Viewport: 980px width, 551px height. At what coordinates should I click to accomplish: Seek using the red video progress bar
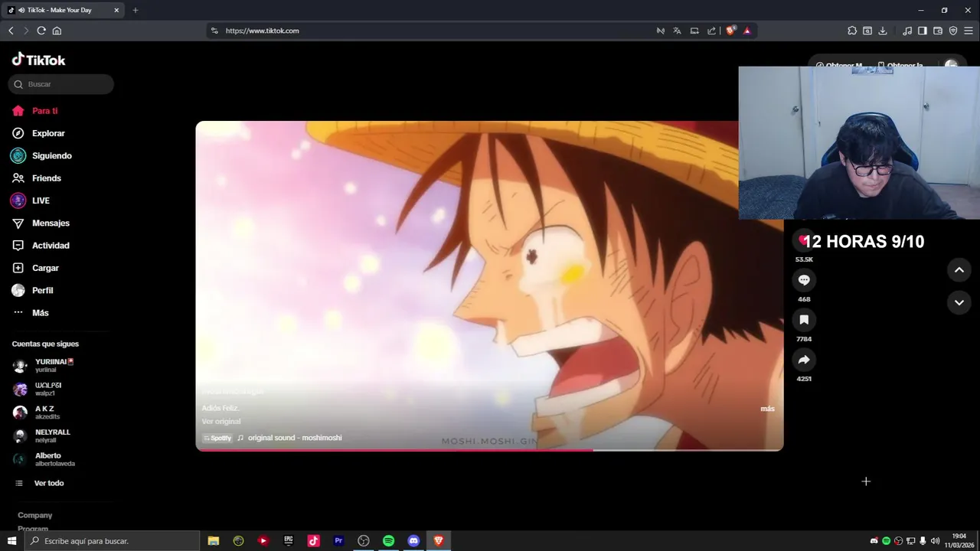(x=489, y=450)
